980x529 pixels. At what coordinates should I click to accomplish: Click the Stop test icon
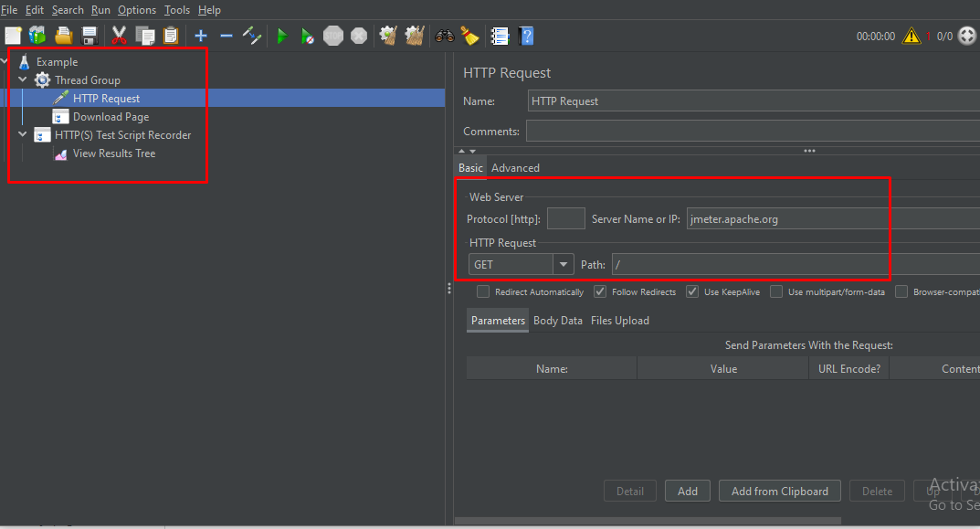point(333,36)
